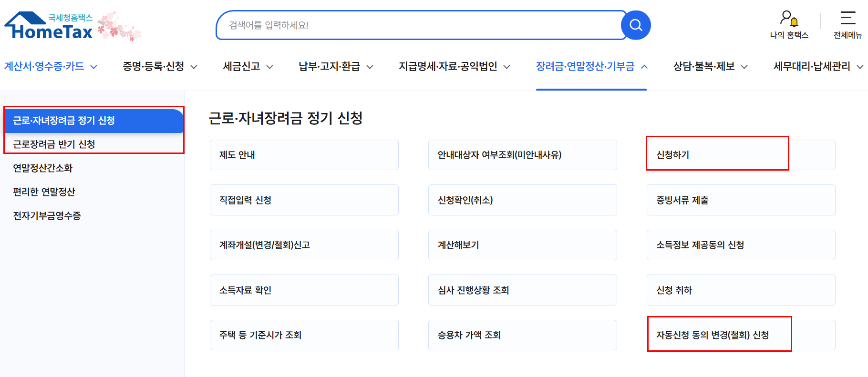The image size is (868, 377).
Task: Expand chevron next to 납부·고지·환급
Action: tap(370, 67)
